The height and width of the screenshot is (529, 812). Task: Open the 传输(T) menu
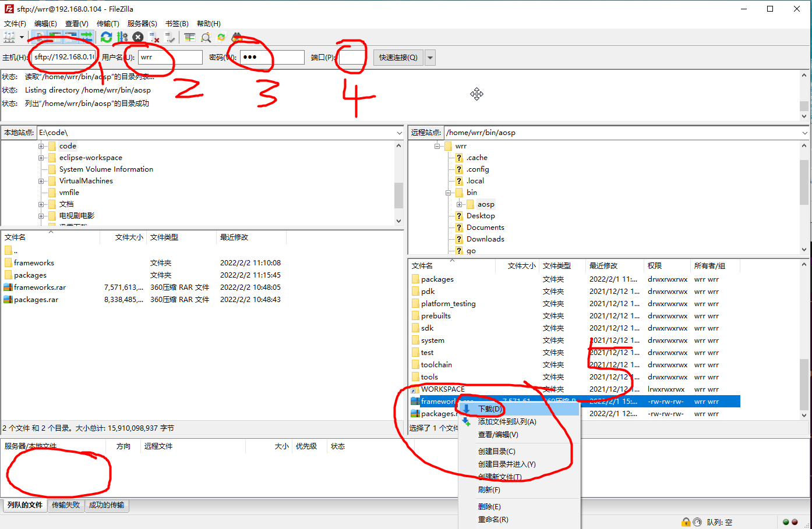(107, 23)
